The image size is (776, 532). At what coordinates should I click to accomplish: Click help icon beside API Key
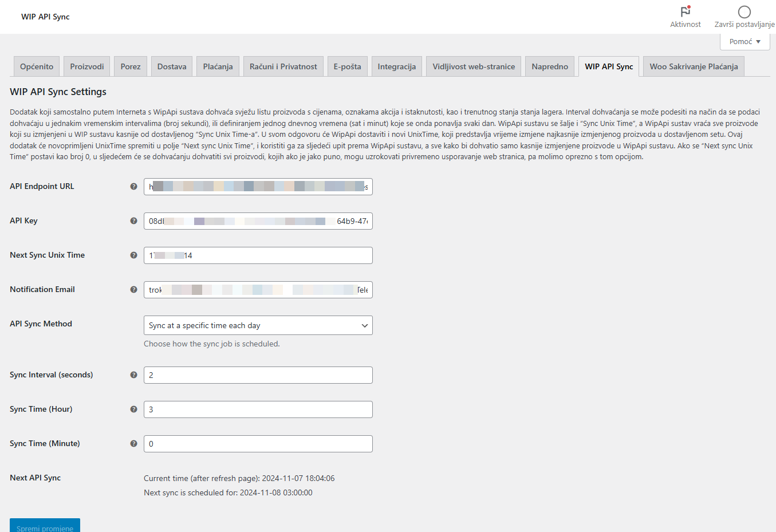pyautogui.click(x=133, y=221)
